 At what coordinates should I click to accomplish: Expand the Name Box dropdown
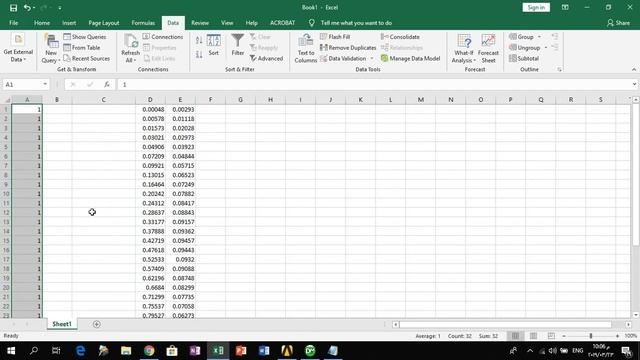[x=45, y=84]
